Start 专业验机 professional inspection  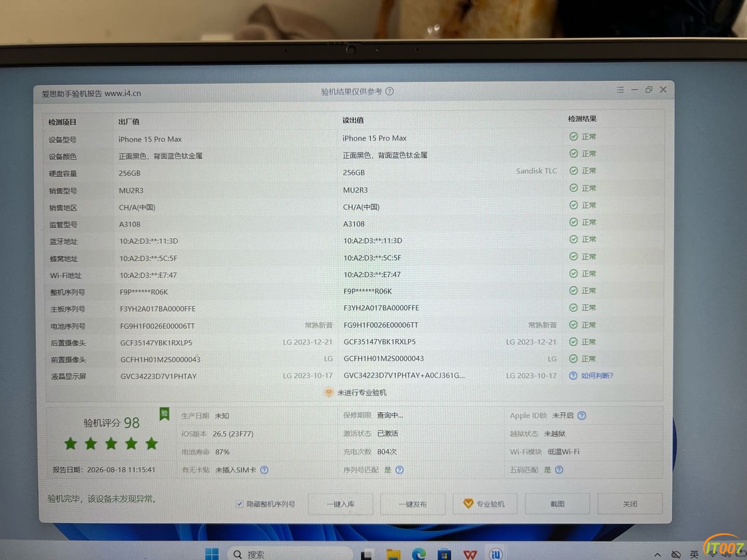(x=485, y=504)
